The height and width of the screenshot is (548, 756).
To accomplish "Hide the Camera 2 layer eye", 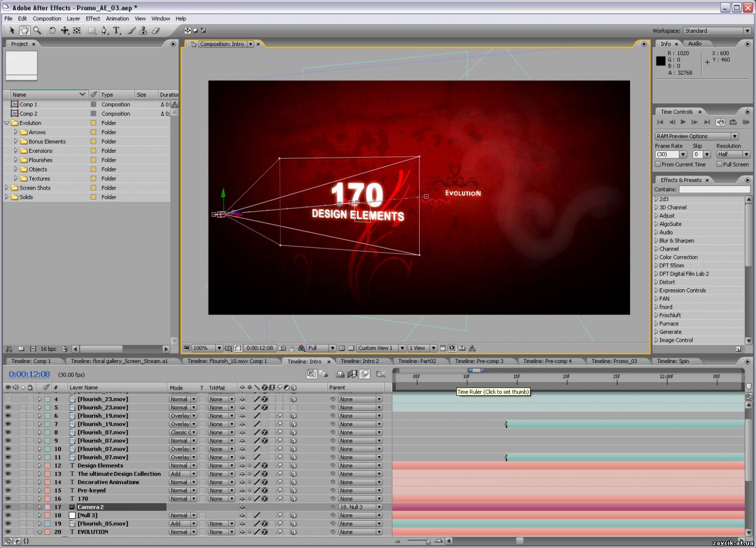I will (x=8, y=507).
